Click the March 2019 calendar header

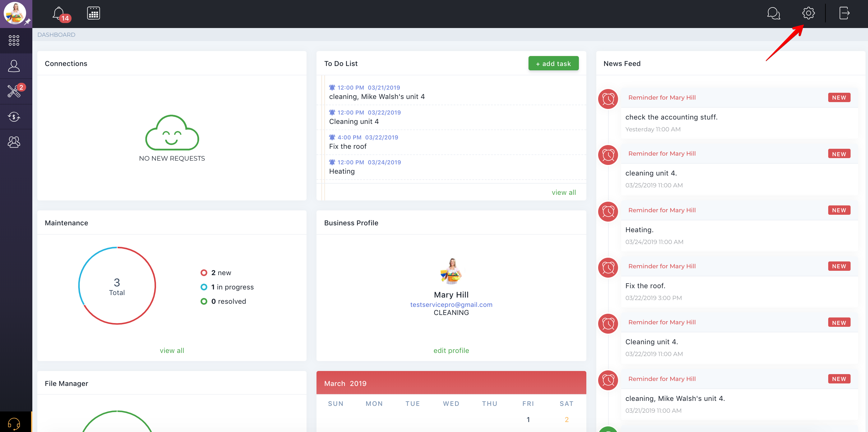[451, 383]
